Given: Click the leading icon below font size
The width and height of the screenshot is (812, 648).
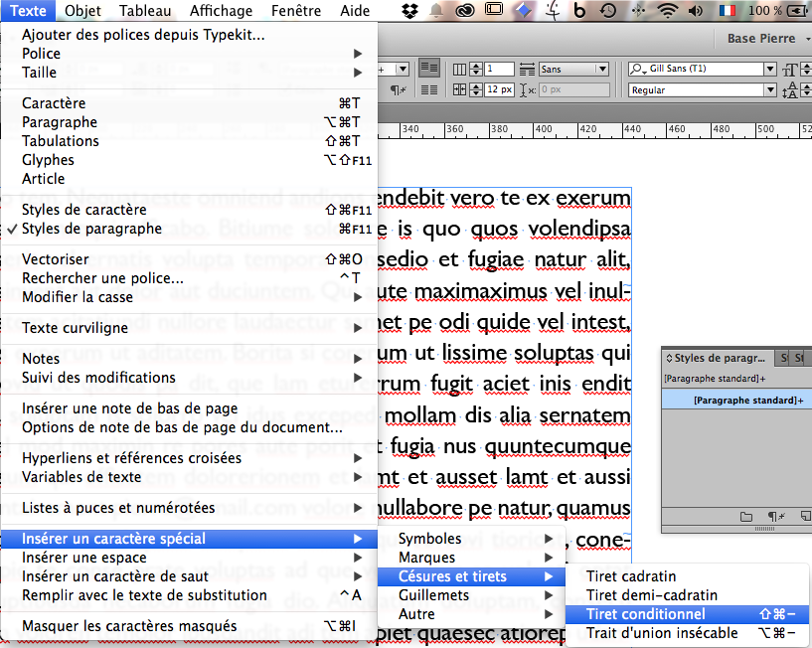Looking at the screenshot, I should [790, 90].
